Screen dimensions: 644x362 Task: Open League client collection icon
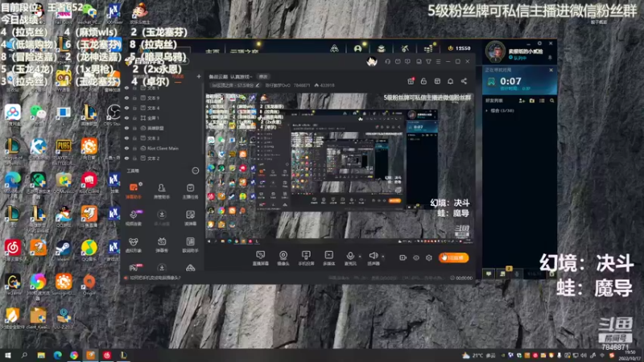[381, 48]
